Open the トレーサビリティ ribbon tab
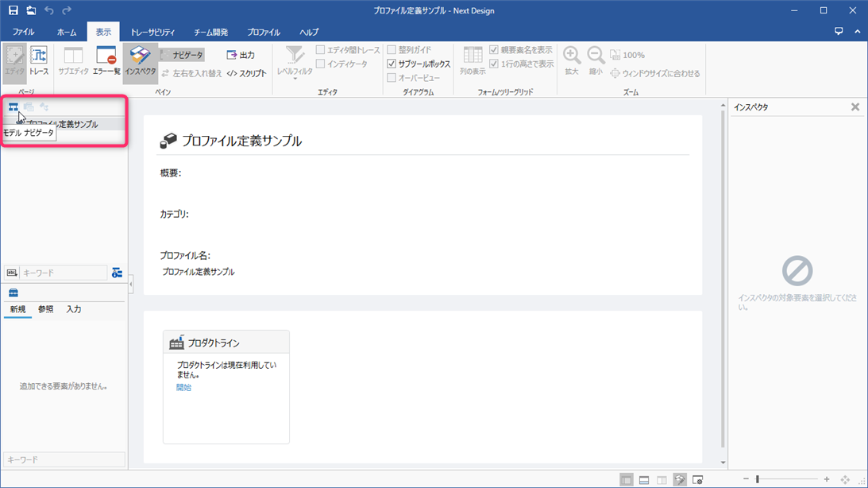This screenshot has width=868, height=488. [x=152, y=33]
